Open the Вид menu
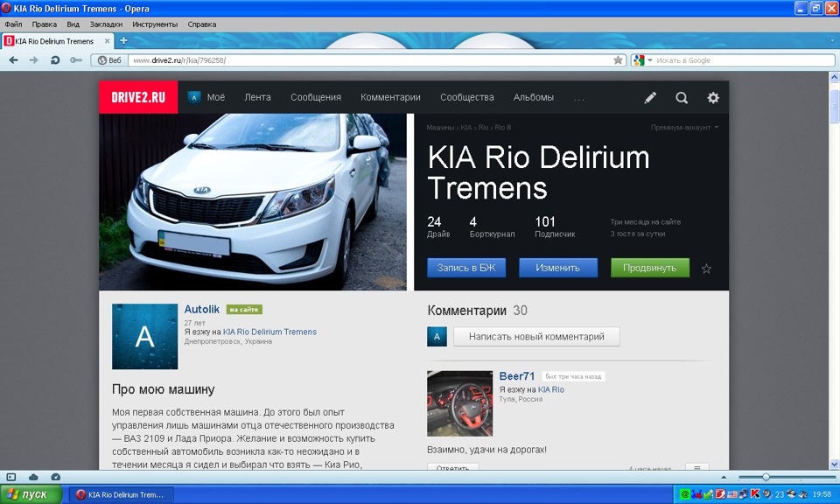 click(73, 24)
